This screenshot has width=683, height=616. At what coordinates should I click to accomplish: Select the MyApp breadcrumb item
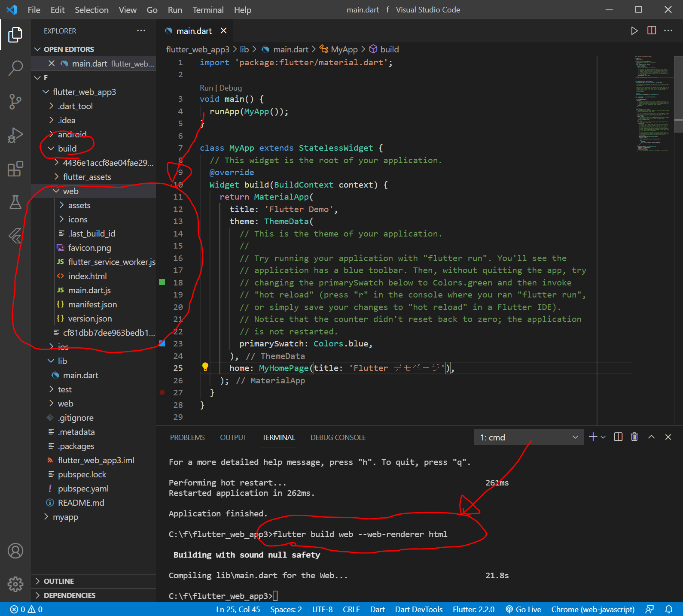(x=344, y=49)
